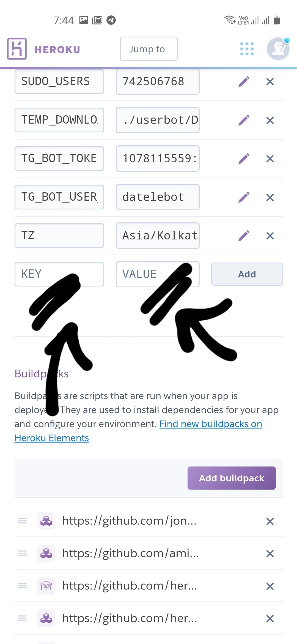Remove the github.com/ami... buildpack
Screen dimensions: 297x644
point(270,553)
